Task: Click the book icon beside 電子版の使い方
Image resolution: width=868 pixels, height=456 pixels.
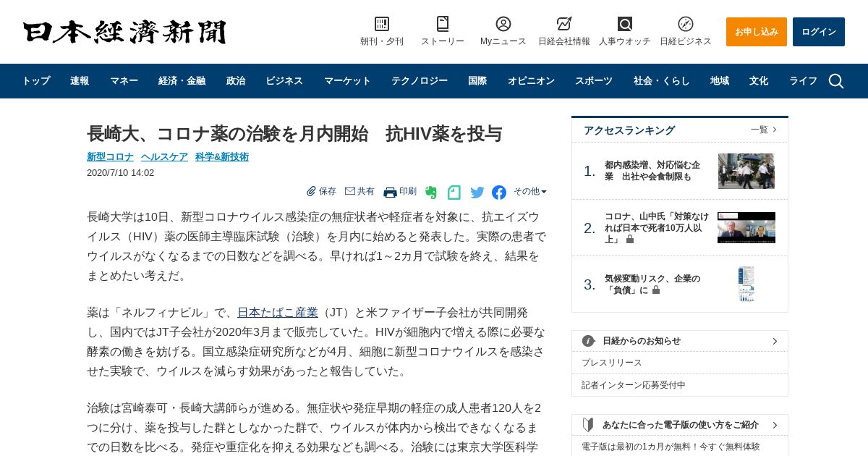Action: click(589, 425)
